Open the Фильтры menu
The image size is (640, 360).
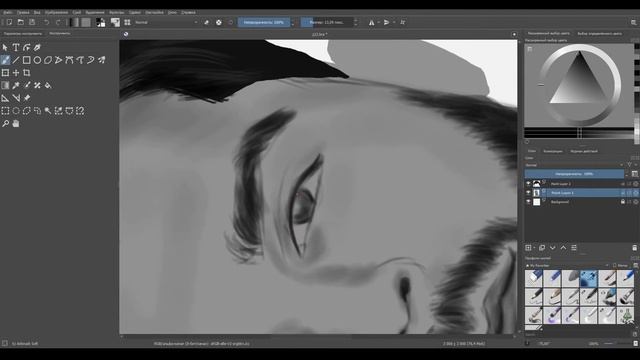pos(116,12)
